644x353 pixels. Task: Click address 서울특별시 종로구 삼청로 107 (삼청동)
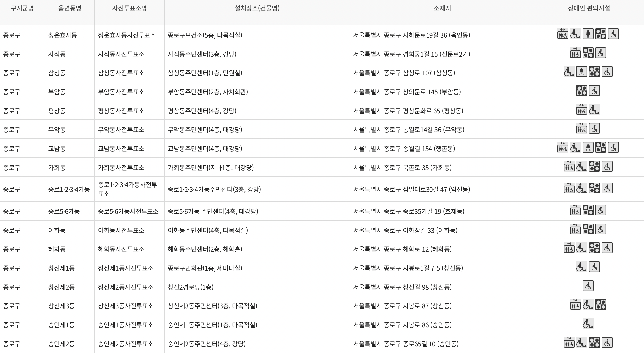coord(404,73)
